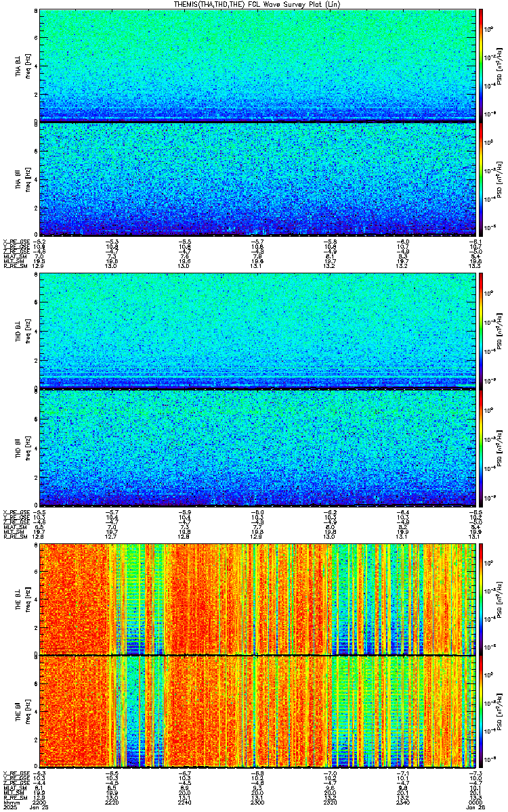Image resolution: width=508 pixels, height=812 pixels.
Task: Click the THE B∥ colorbar PSD unit label
Action: pyautogui.click(x=499, y=711)
